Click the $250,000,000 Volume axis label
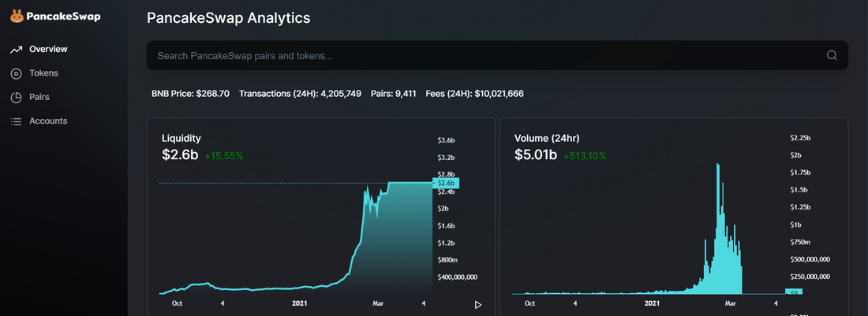868x316 pixels. 810,277
